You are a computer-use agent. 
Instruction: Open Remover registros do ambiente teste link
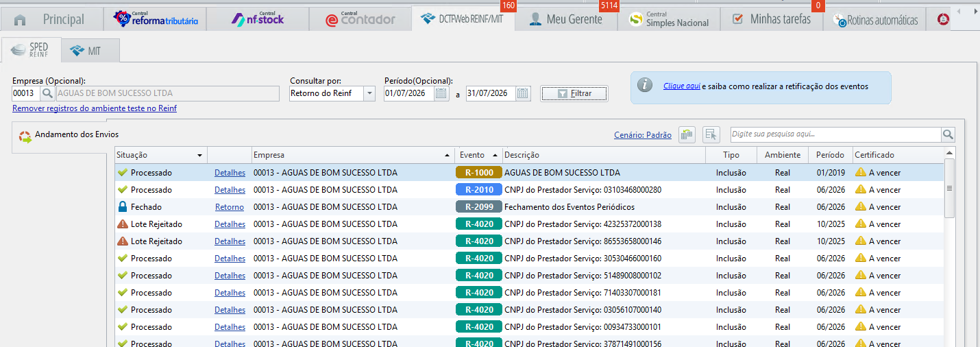(95, 108)
